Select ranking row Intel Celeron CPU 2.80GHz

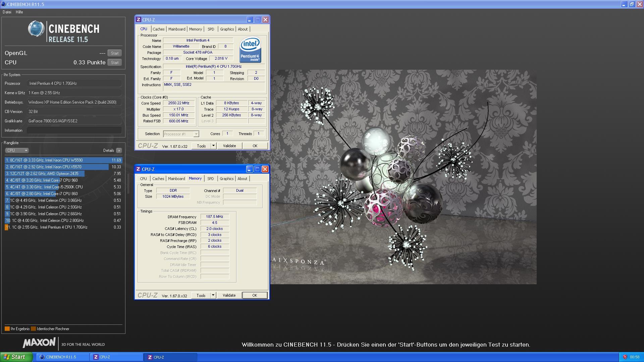coord(63,221)
